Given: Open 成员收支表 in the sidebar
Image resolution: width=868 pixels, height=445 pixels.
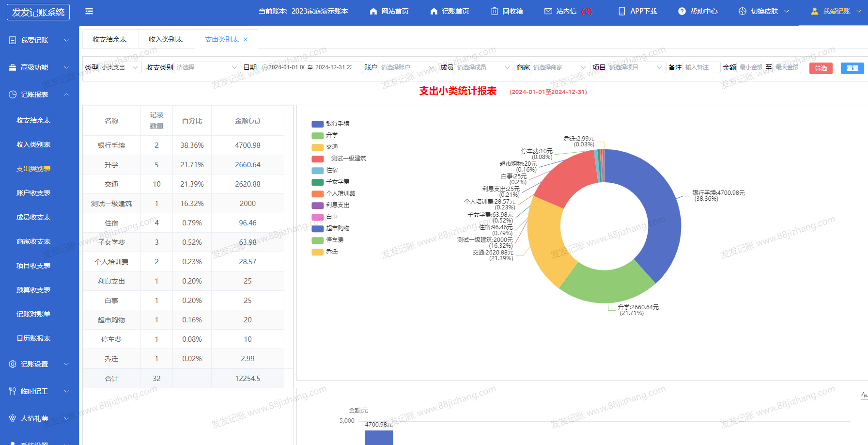Looking at the screenshot, I should (33, 217).
